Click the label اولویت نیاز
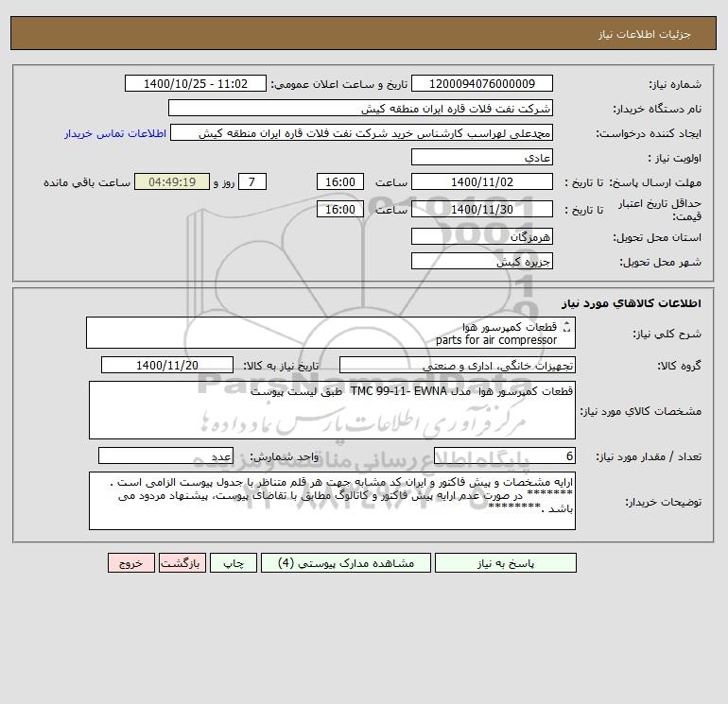 675,158
